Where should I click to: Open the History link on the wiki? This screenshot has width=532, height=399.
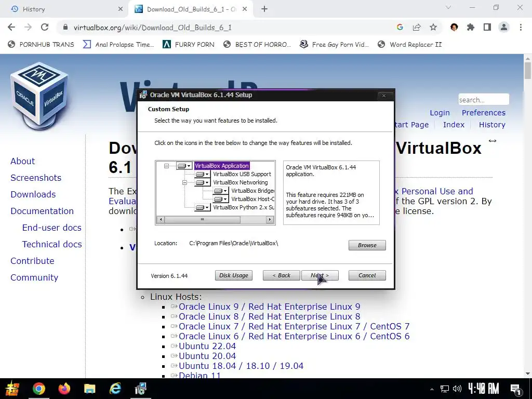492,125
